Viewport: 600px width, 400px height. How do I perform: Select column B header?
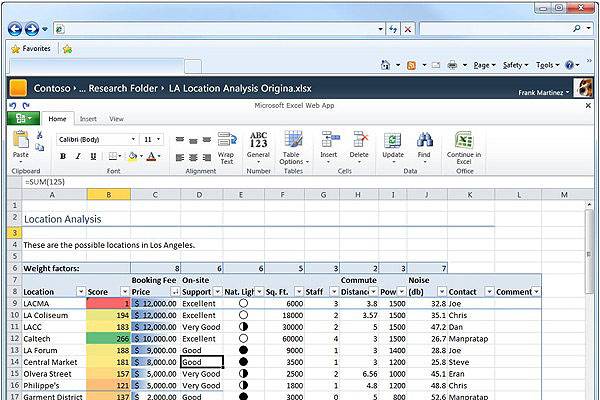(109, 194)
